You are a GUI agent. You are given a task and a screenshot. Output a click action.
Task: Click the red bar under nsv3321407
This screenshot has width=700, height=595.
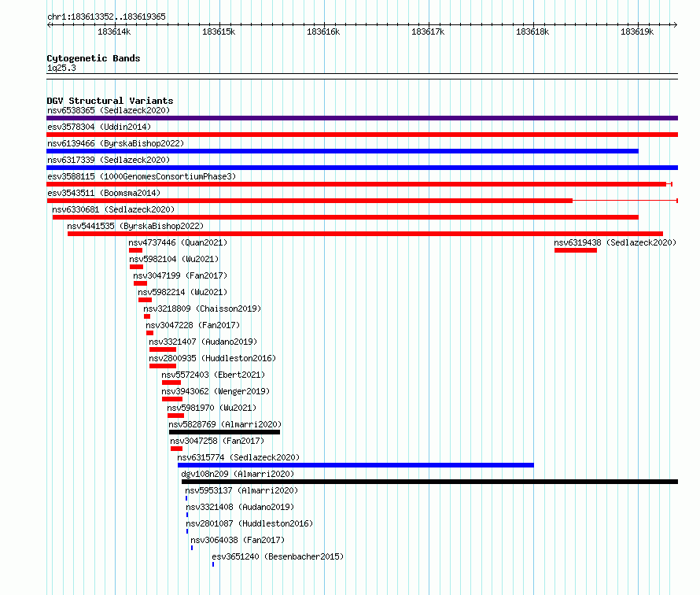pyautogui.click(x=163, y=349)
